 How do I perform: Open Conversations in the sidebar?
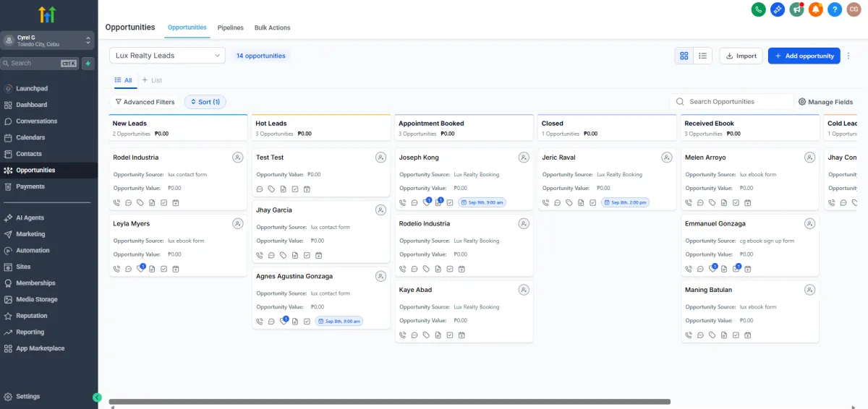[37, 121]
